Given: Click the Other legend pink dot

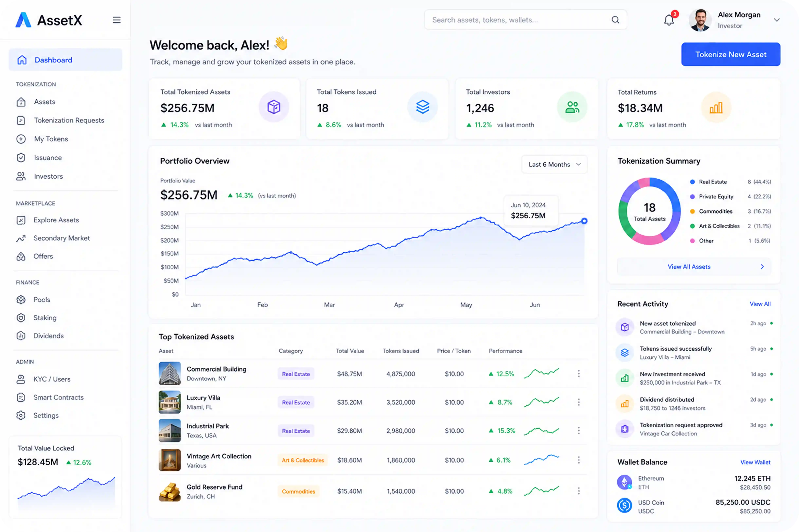Looking at the screenshot, I should click(x=692, y=241).
